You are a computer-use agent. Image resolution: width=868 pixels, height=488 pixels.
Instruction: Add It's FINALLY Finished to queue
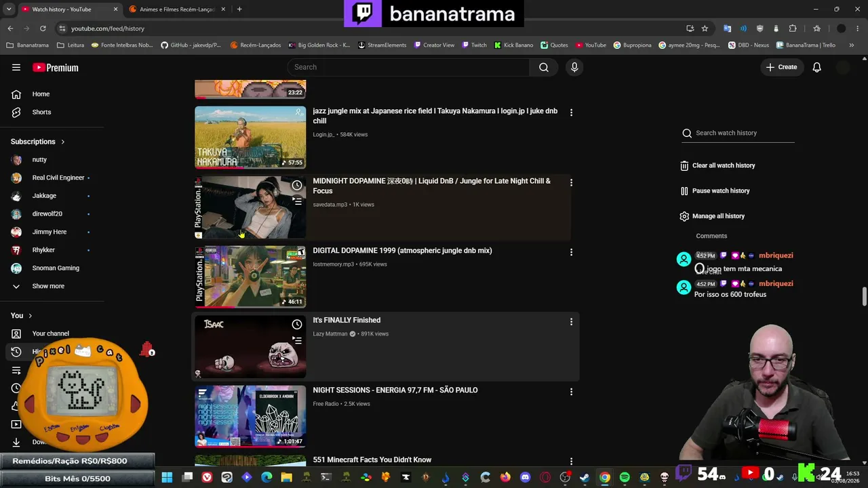[297, 340]
